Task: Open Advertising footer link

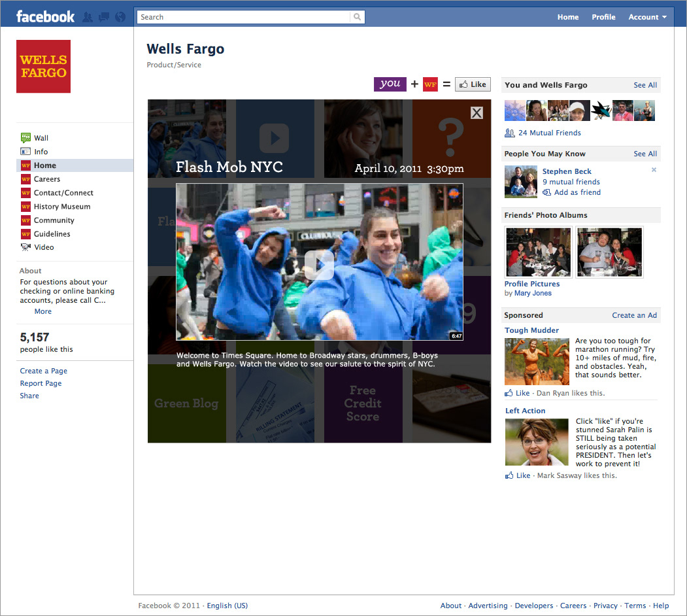Action: click(488, 606)
